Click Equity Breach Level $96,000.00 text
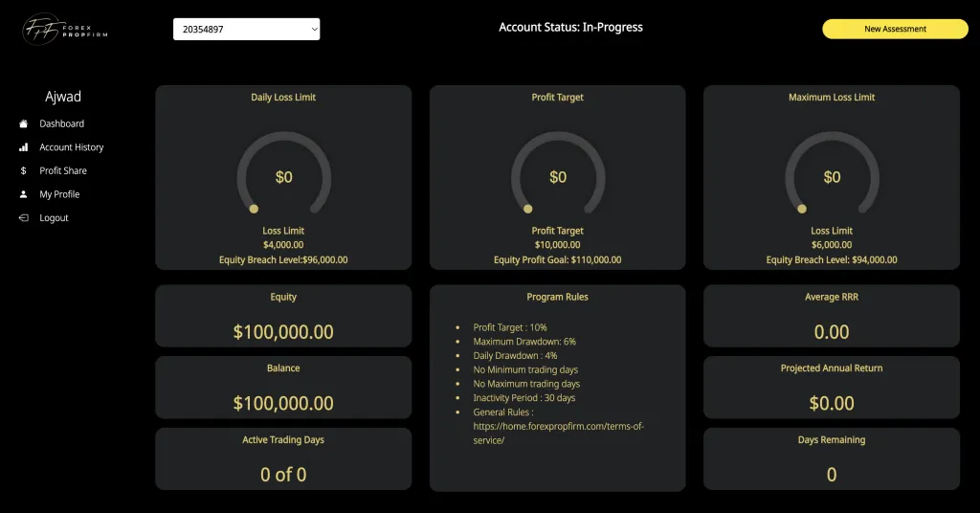 (x=283, y=260)
